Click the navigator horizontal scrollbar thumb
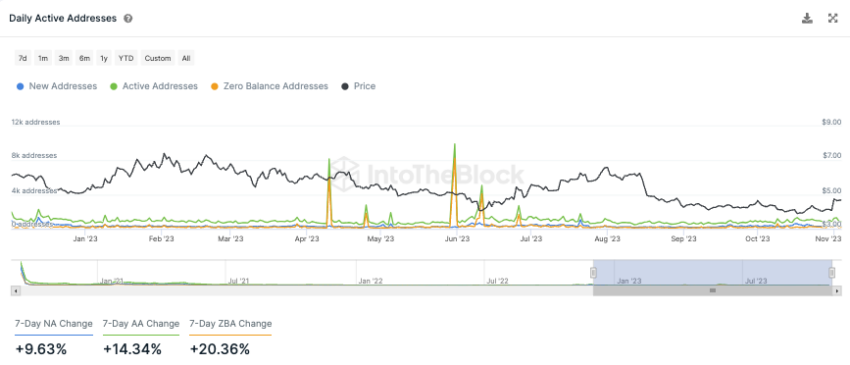This screenshot has height=365, width=850. [x=713, y=291]
